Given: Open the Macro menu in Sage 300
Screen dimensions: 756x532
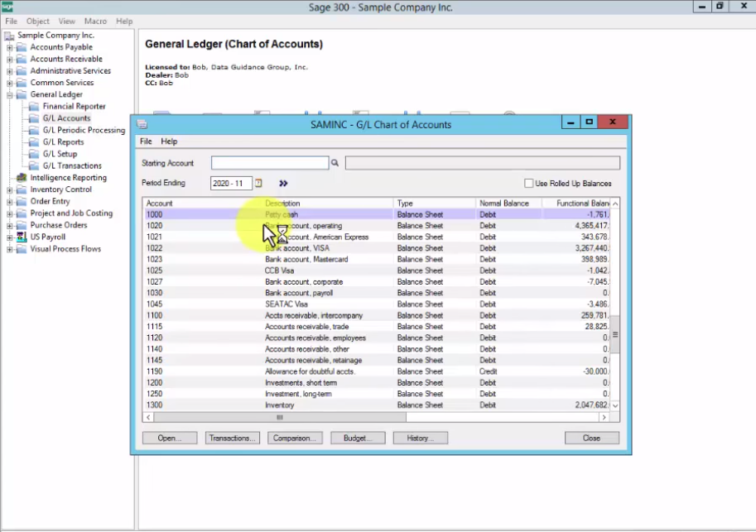Looking at the screenshot, I should point(95,21).
